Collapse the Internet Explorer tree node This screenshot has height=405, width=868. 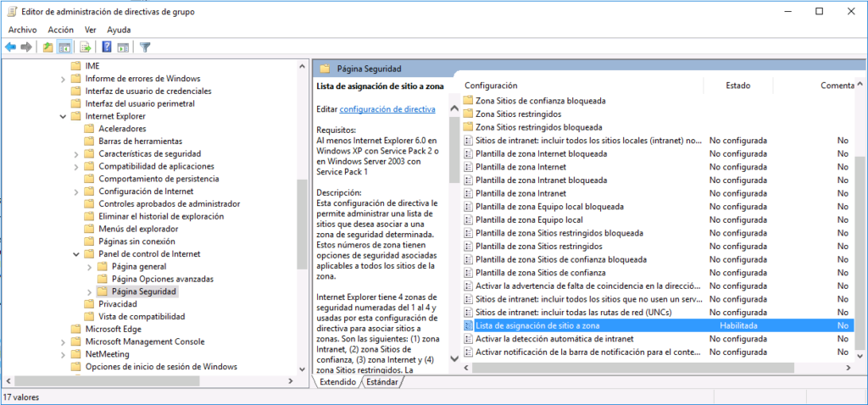pos(64,116)
